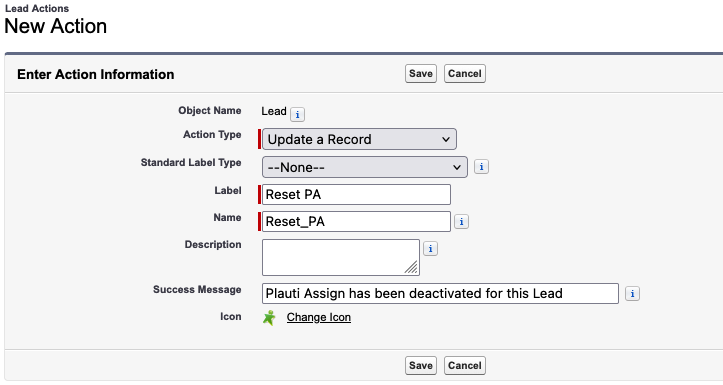
Task: Click the Enter Action Information section heading
Action: pyautogui.click(x=95, y=74)
